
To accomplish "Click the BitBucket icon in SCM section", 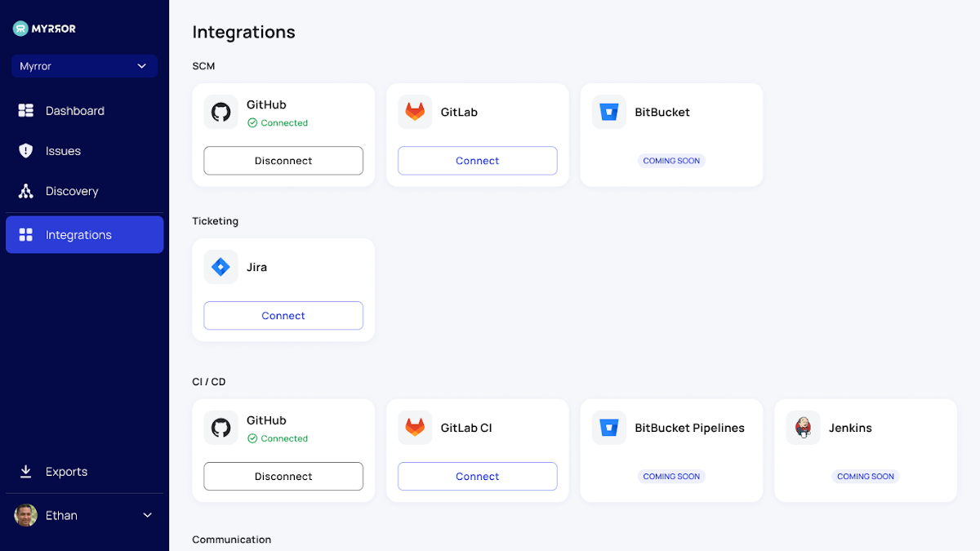I will pos(609,112).
